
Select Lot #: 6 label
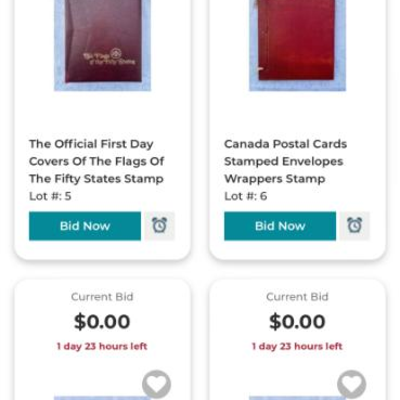click(246, 196)
